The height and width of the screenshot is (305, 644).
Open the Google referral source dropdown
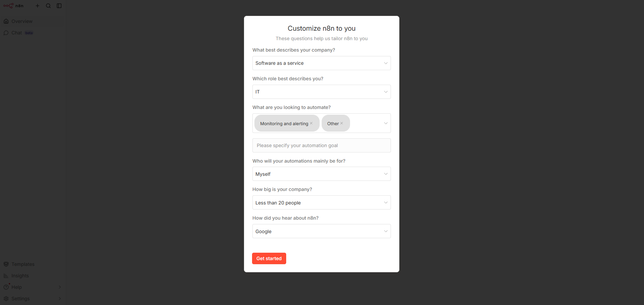coord(321,231)
